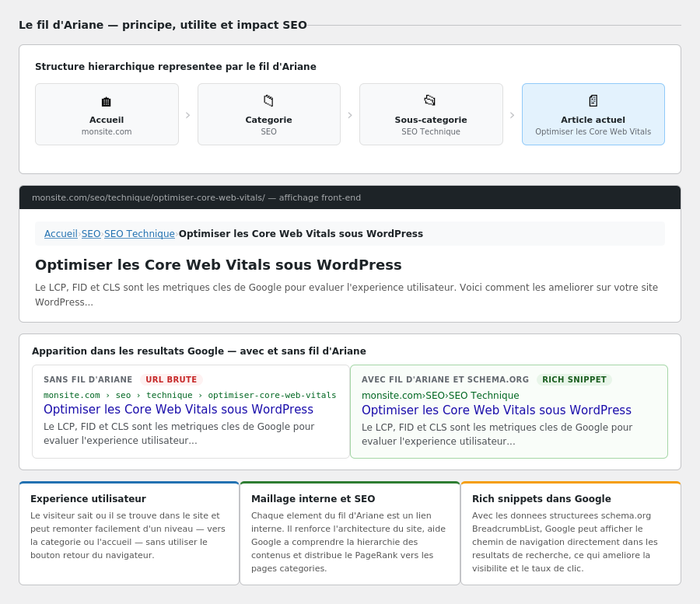Click the raw URL path monsite.com › seo › technique

[x=190, y=395]
